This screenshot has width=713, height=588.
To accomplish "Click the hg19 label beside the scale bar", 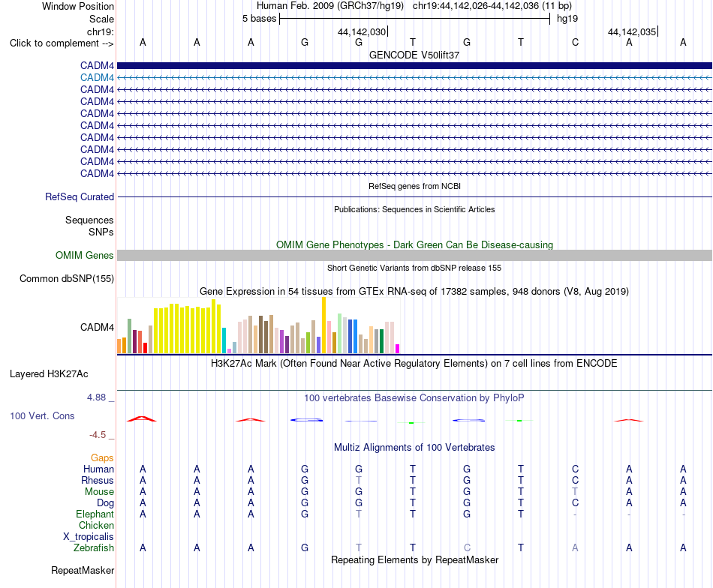I will point(567,19).
